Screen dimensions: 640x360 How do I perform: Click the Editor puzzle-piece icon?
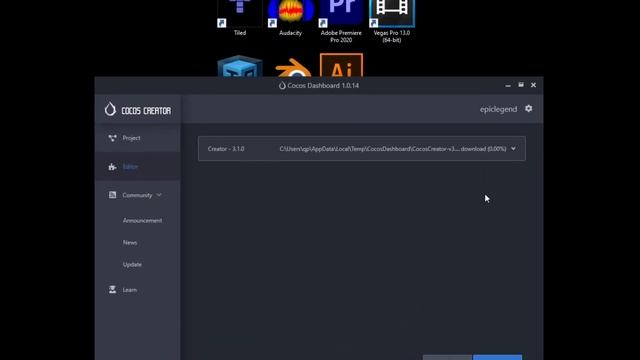[x=112, y=167]
